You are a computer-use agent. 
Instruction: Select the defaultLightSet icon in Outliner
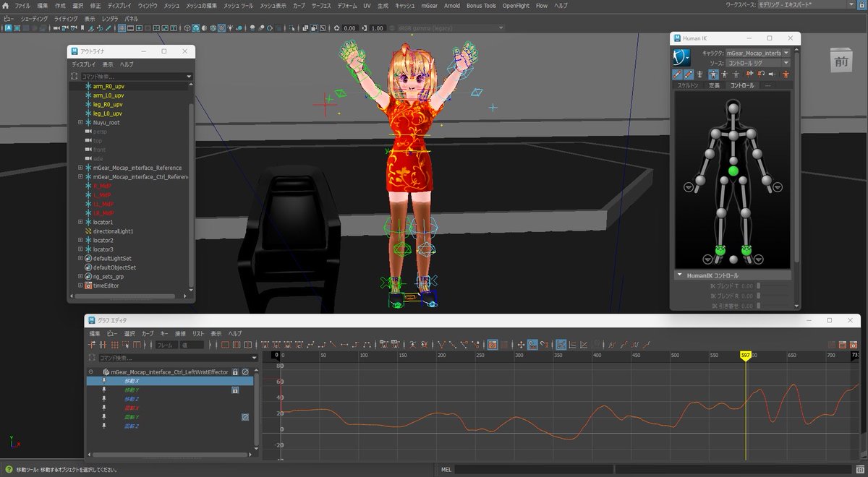[x=88, y=258]
